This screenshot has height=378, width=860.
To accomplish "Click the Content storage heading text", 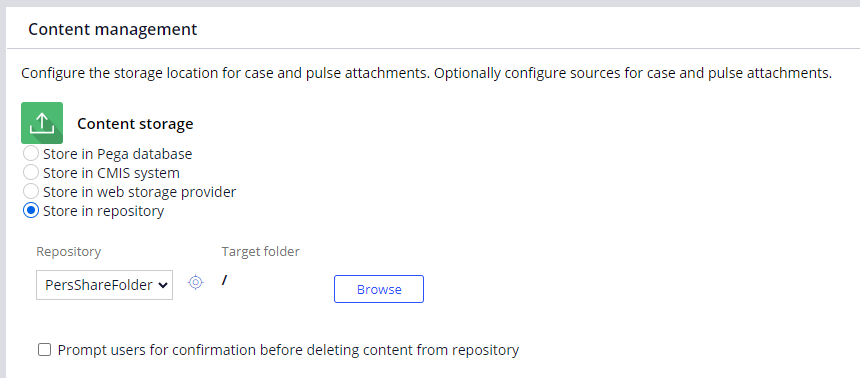I will (x=135, y=124).
